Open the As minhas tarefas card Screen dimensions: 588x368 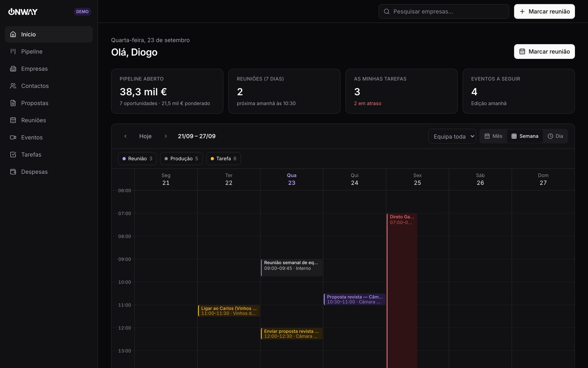click(x=401, y=91)
